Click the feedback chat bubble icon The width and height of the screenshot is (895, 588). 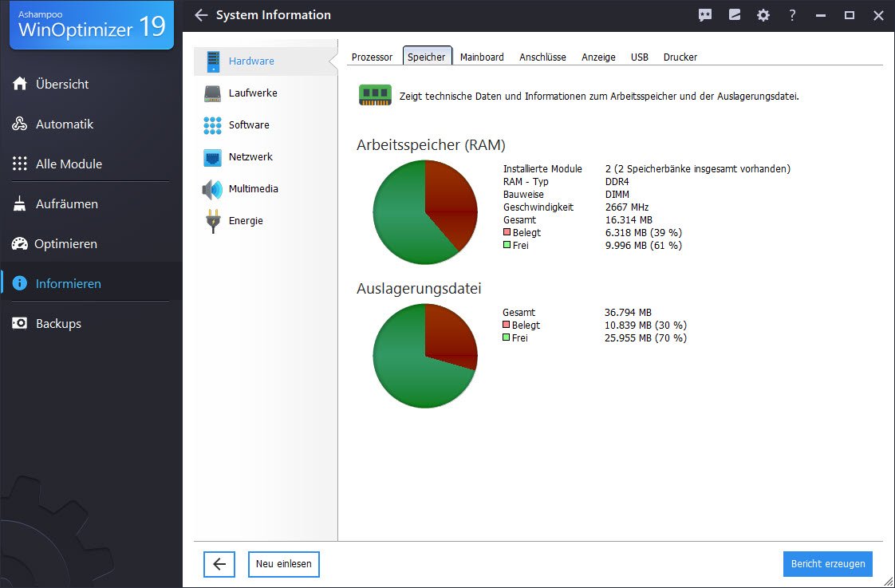pos(705,15)
